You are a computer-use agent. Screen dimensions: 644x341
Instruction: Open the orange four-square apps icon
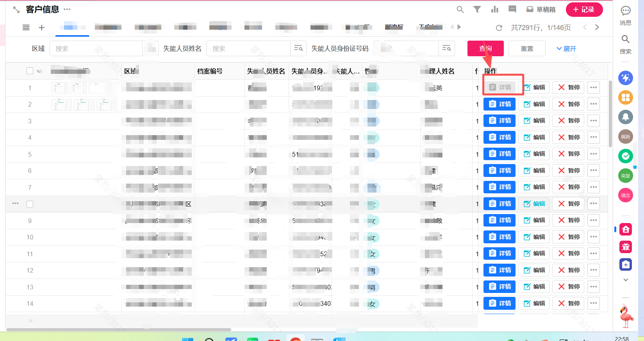[x=626, y=97]
